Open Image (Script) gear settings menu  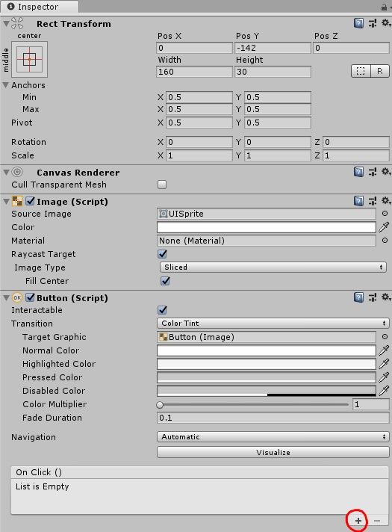tap(386, 201)
